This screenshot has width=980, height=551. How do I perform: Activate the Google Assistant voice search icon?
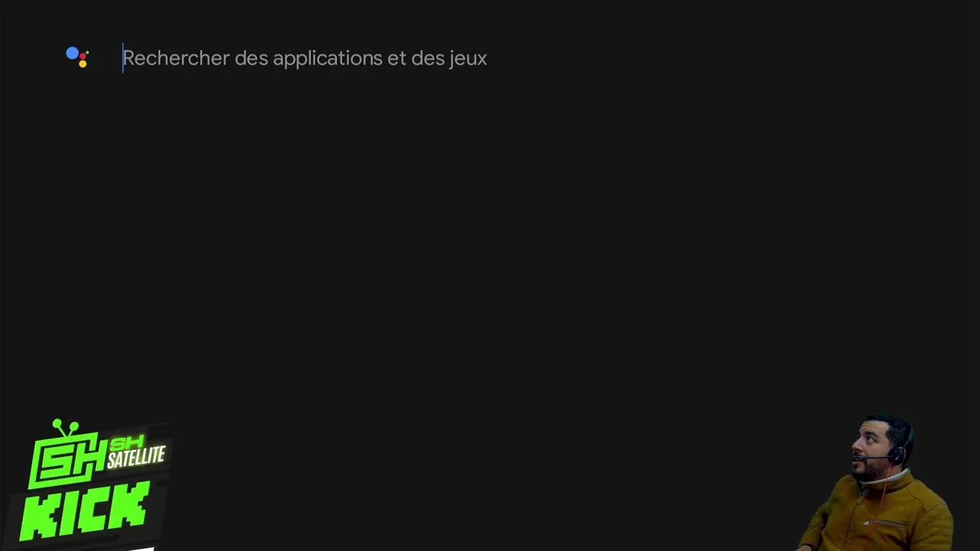point(77,57)
